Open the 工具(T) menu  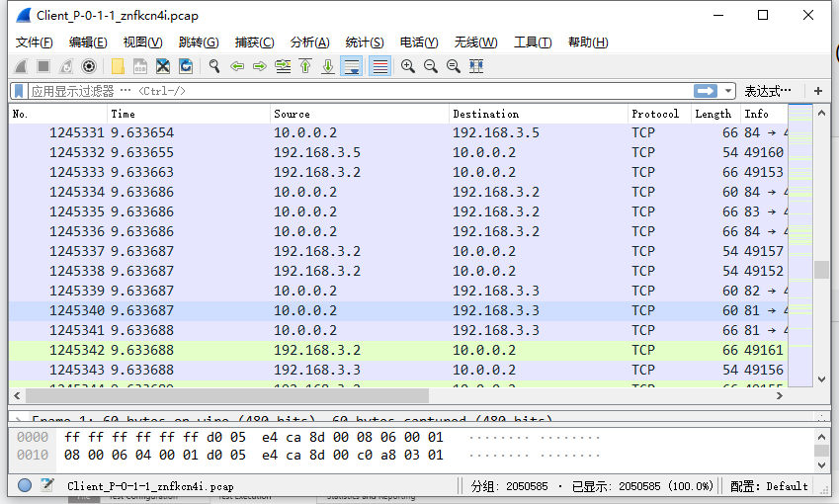(x=533, y=42)
